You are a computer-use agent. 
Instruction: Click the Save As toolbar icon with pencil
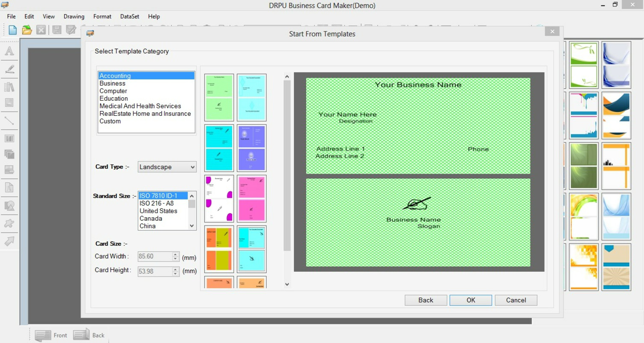pos(71,30)
